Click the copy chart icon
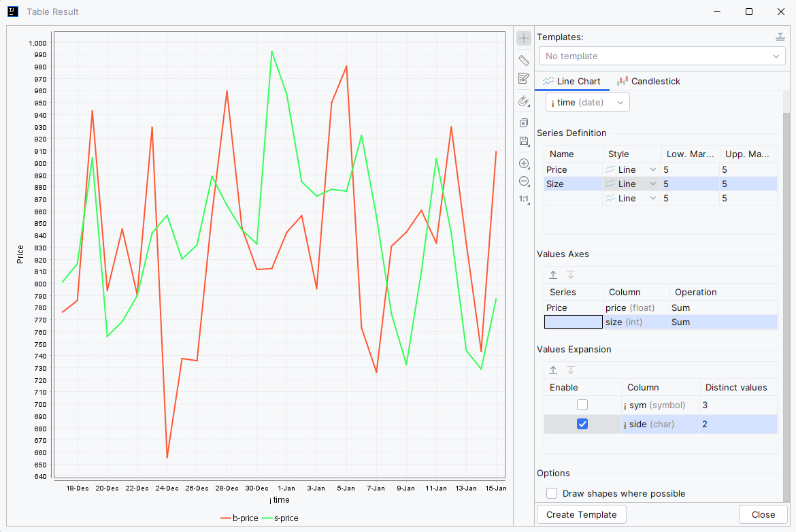 (524, 123)
